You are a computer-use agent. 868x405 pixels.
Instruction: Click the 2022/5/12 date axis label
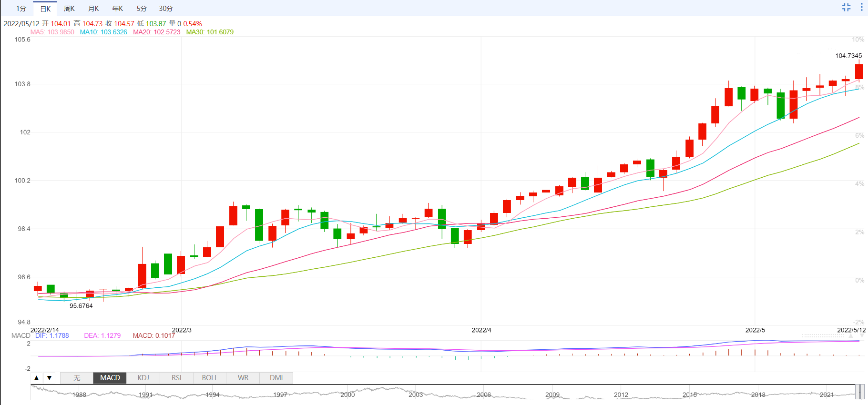pos(851,330)
